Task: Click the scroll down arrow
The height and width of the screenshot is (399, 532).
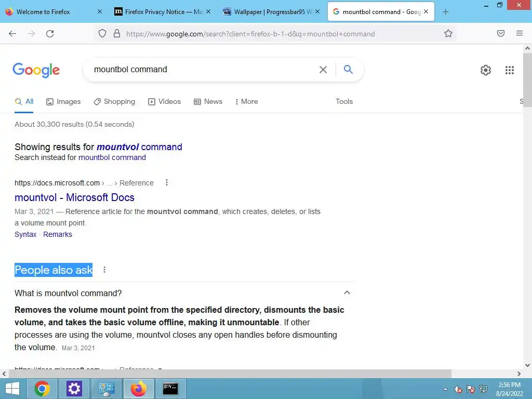Action: coord(527,365)
